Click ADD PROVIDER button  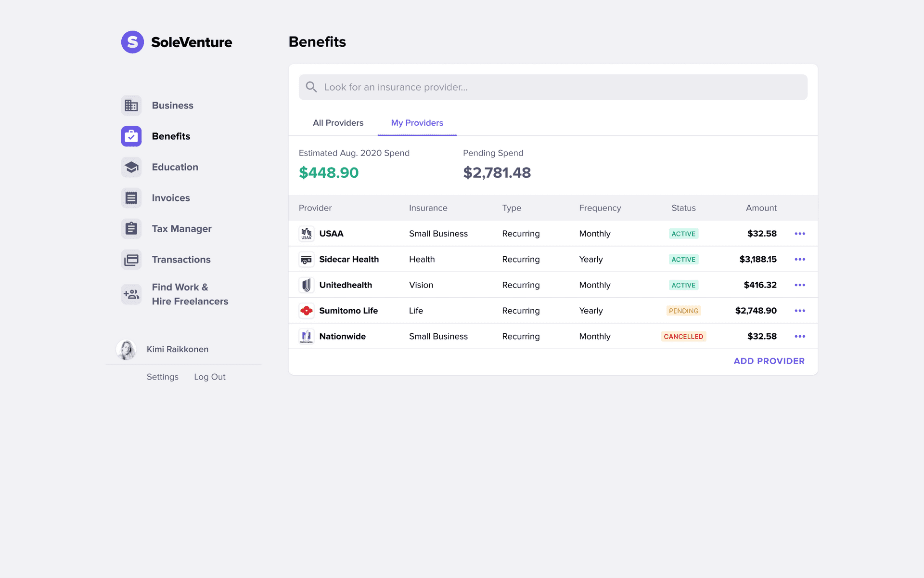tap(769, 360)
